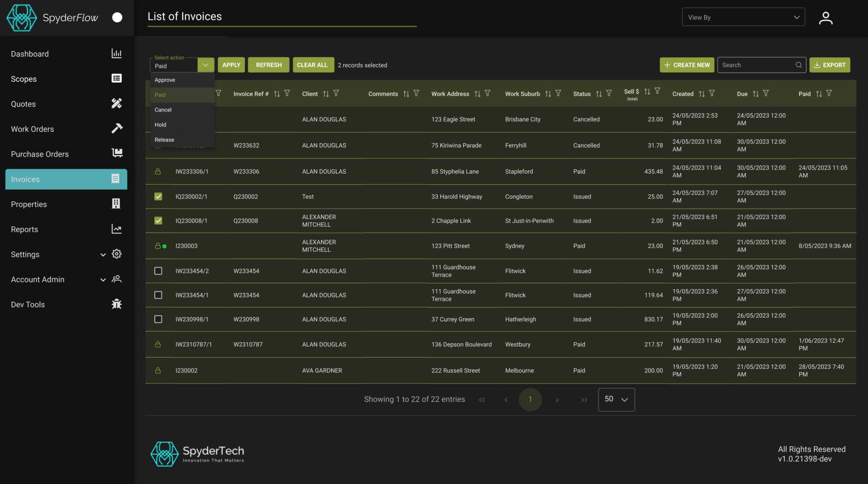Change page size using the 50 dropdown
The width and height of the screenshot is (868, 484).
(x=616, y=399)
